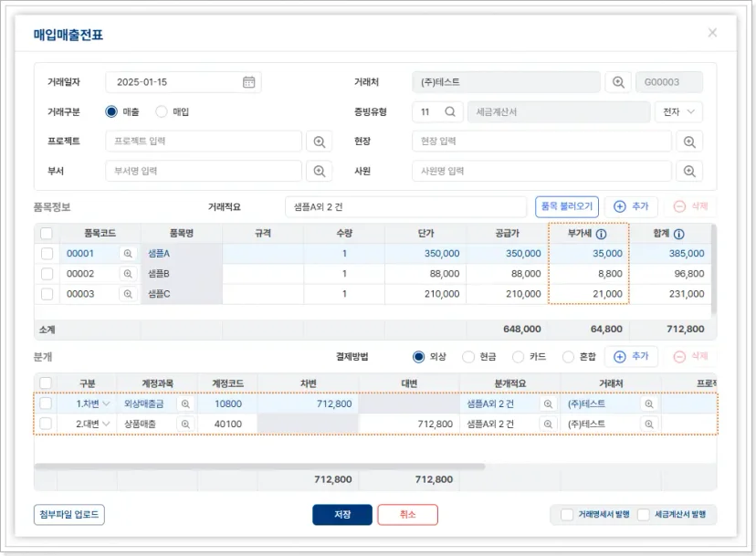The image size is (756, 556).
Task: Click the horizontal scrollbar of 분개 table
Action: point(259,467)
